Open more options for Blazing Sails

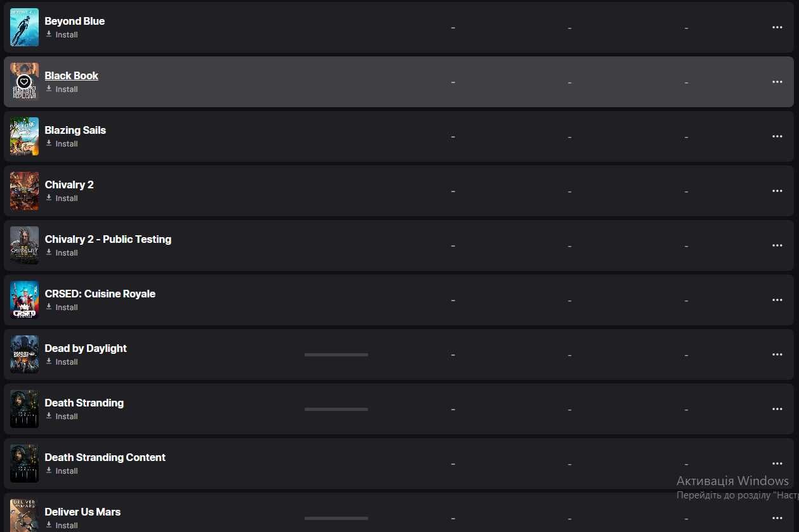777,136
